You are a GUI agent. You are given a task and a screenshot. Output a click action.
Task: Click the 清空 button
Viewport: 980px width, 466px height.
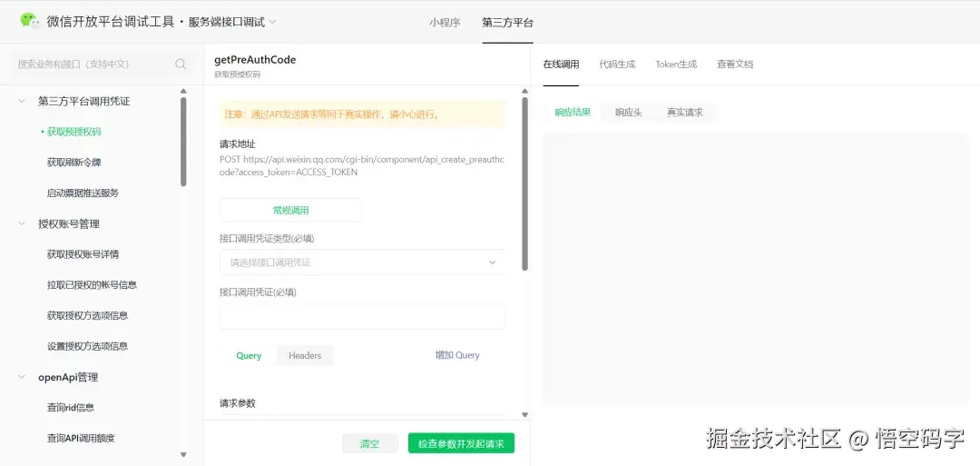[370, 443]
